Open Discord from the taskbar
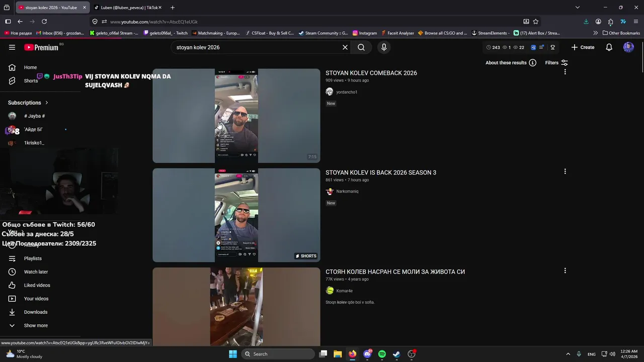644x362 pixels. click(367, 354)
